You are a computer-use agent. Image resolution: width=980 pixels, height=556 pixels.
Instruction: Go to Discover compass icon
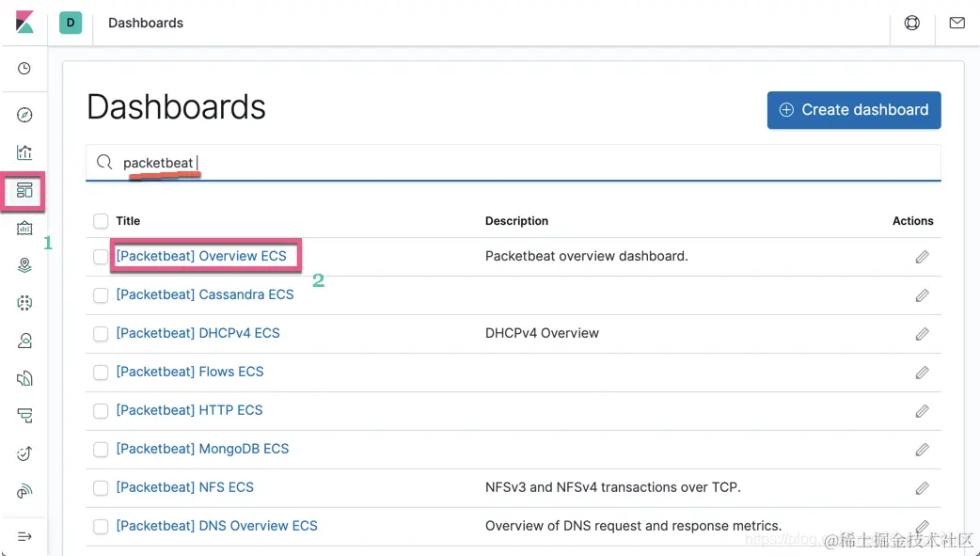coord(24,115)
